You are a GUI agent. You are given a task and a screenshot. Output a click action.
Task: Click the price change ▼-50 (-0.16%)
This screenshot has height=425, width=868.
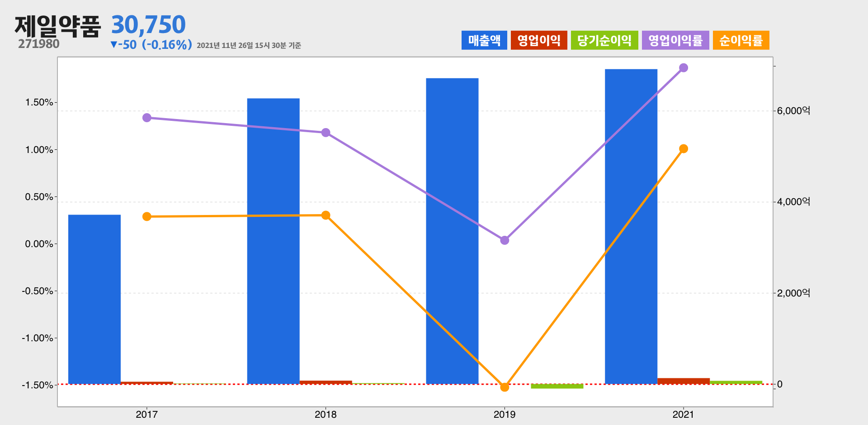[151, 45]
